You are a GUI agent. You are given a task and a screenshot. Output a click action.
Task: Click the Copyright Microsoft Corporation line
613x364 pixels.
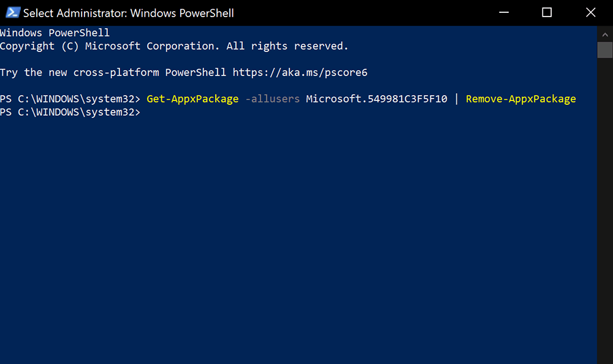click(174, 46)
